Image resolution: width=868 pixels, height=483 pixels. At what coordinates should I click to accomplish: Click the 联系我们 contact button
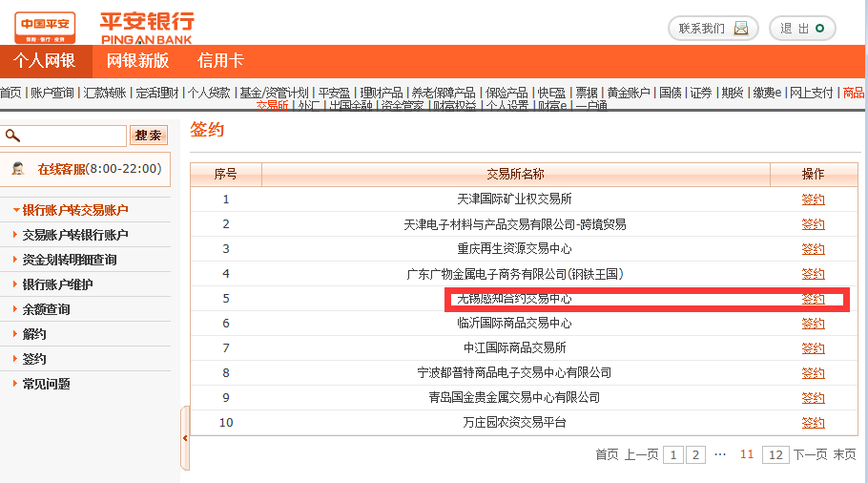click(x=713, y=29)
